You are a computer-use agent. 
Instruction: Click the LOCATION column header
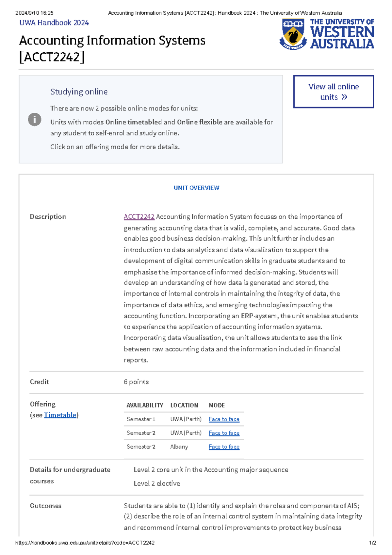(x=184, y=405)
